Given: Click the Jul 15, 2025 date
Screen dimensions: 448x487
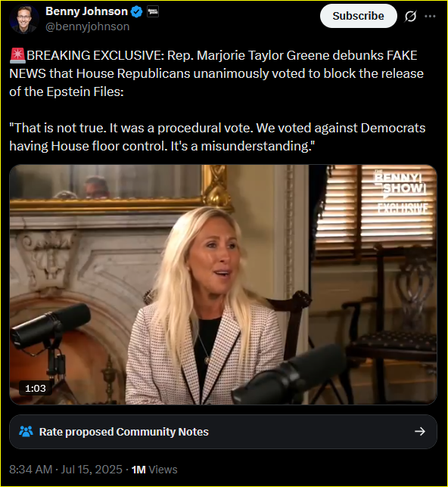Looking at the screenshot, I should [x=92, y=470].
